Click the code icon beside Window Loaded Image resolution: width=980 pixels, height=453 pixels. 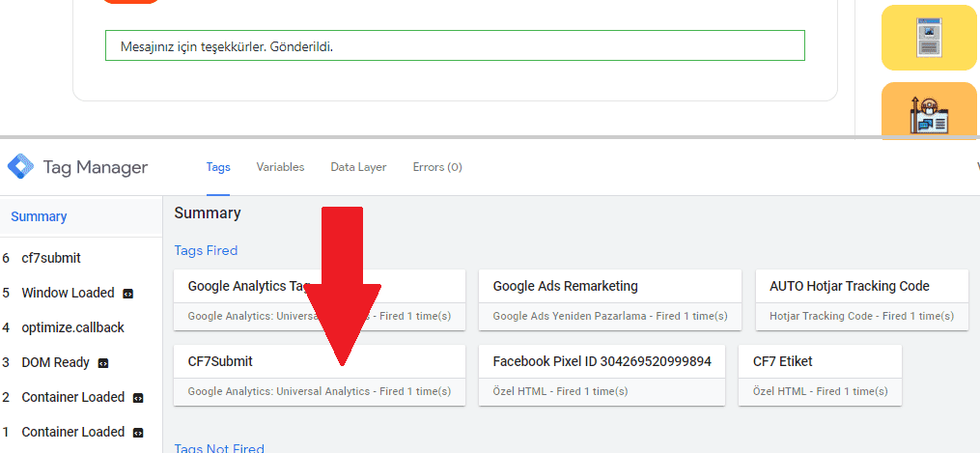tap(127, 294)
